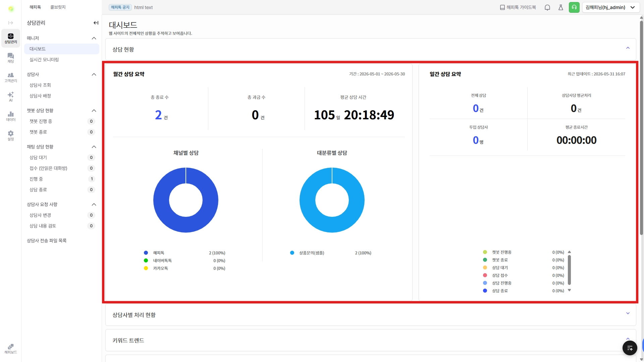Click the 카카오톡 legend yellow dot
The image size is (644, 362).
tap(146, 268)
